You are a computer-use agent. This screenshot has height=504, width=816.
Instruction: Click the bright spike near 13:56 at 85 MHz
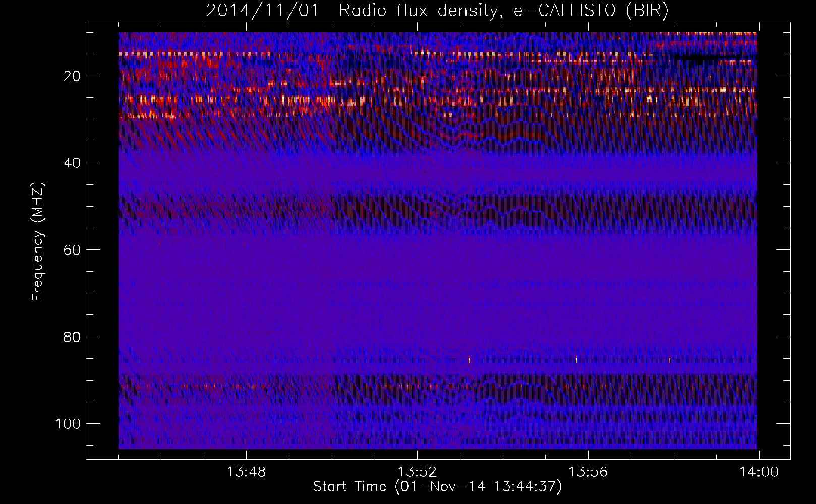coord(576,360)
